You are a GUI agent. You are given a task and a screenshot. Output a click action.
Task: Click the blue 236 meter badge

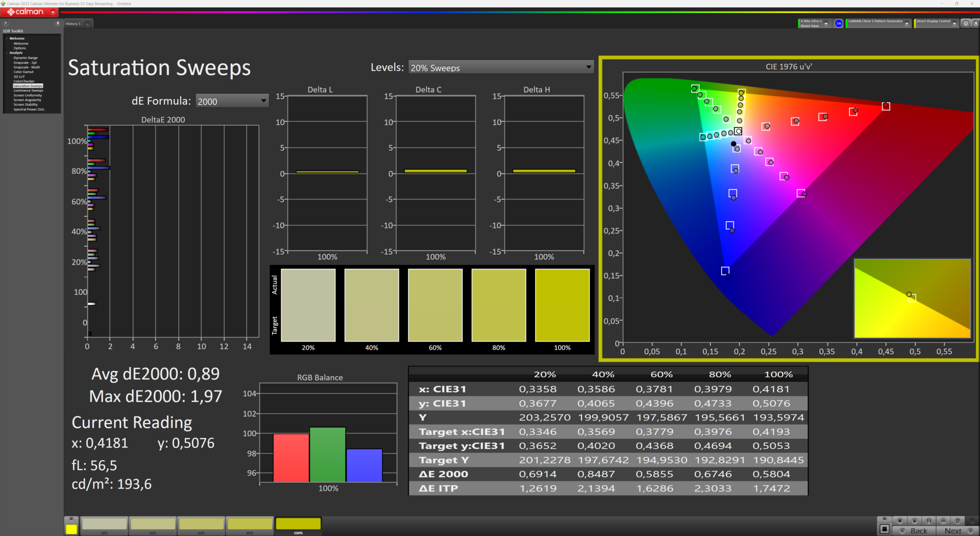tap(839, 23)
